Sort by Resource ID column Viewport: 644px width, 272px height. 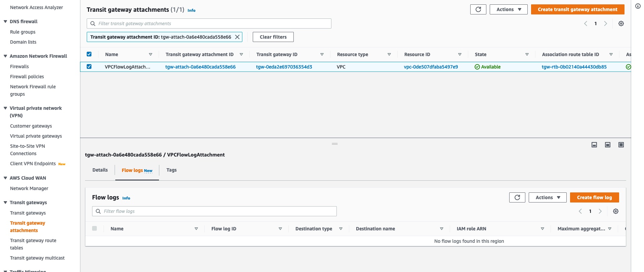460,54
